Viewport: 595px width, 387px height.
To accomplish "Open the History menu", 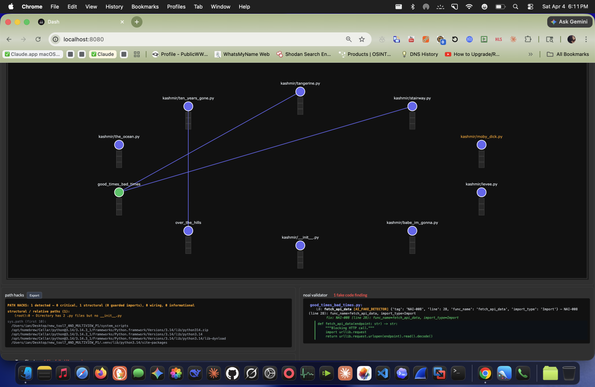I will 114,7.
